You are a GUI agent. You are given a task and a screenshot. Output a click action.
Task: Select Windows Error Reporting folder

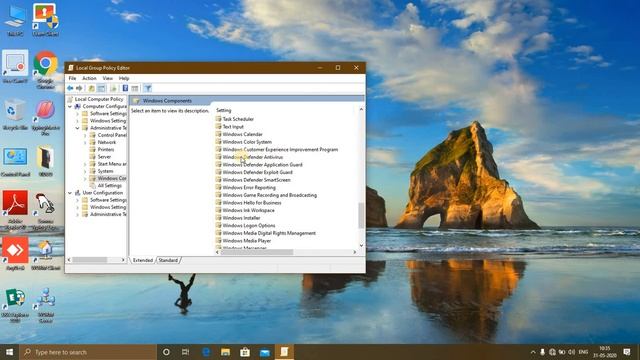coord(249,187)
